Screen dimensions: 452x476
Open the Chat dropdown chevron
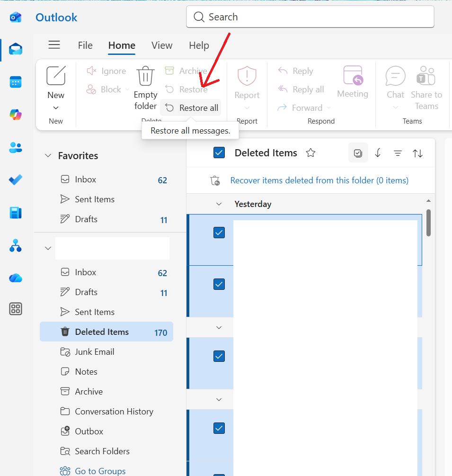[x=395, y=107]
